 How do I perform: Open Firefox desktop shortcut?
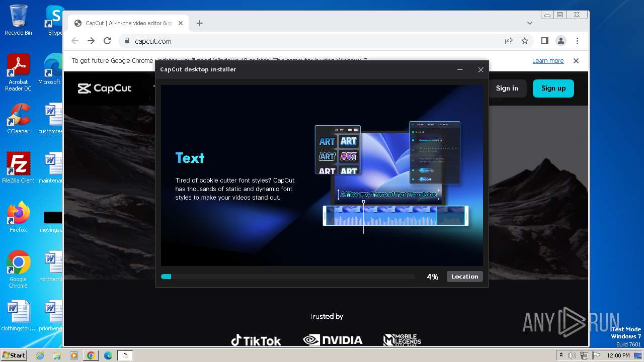[x=18, y=217]
